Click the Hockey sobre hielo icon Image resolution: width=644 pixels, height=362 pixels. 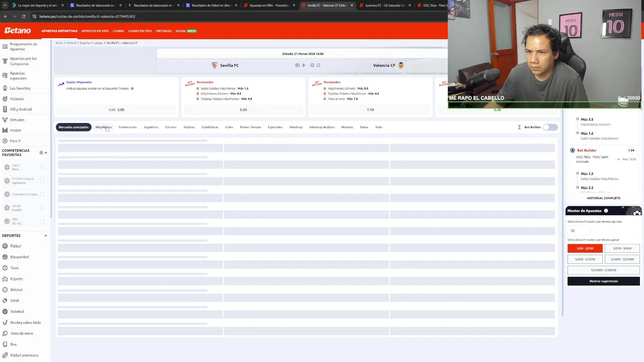[5, 322]
